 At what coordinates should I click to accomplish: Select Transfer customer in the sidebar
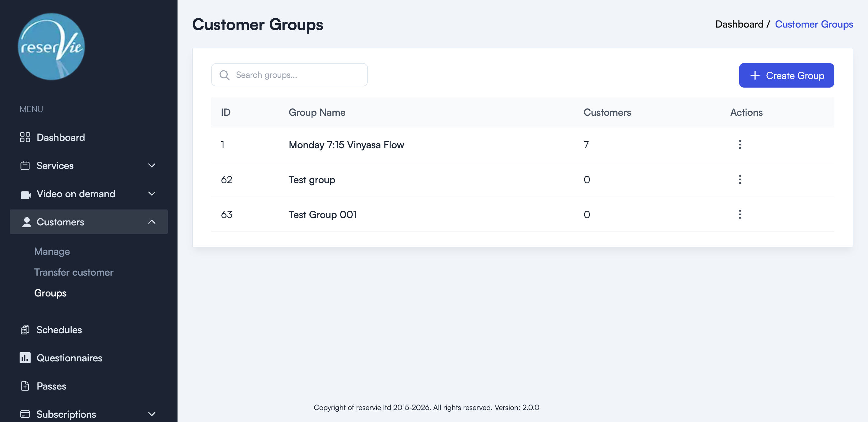pos(74,272)
